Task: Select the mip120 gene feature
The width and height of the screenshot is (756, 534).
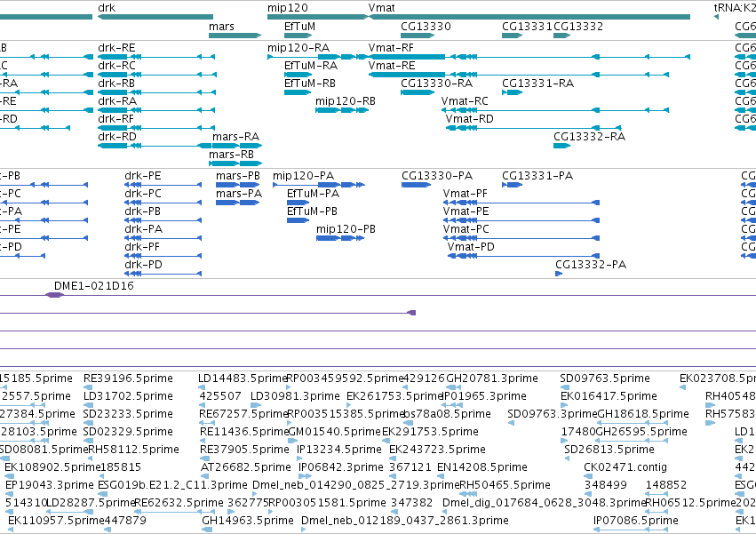Action: pos(317,17)
